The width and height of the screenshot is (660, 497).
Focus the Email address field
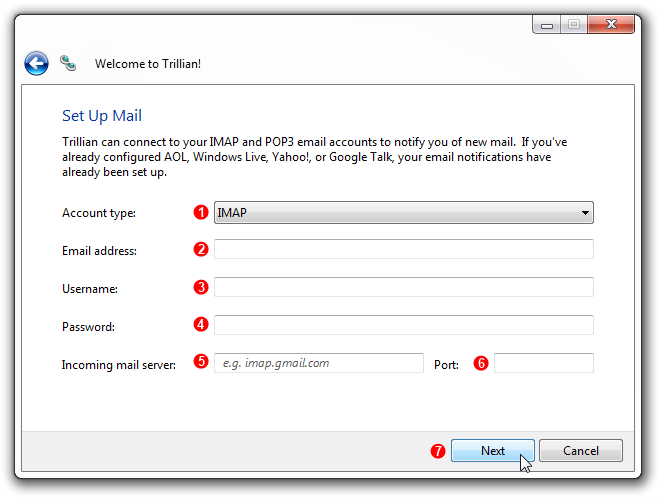(404, 249)
